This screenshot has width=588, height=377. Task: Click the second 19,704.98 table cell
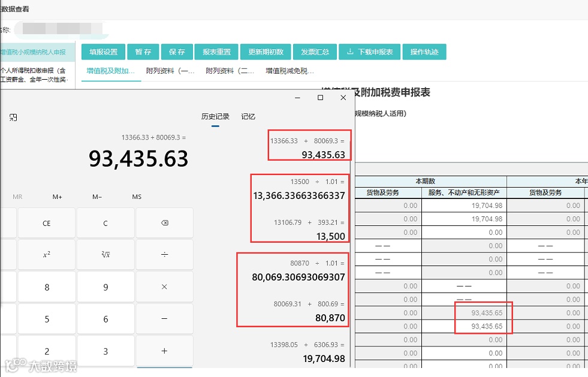tap(465, 219)
